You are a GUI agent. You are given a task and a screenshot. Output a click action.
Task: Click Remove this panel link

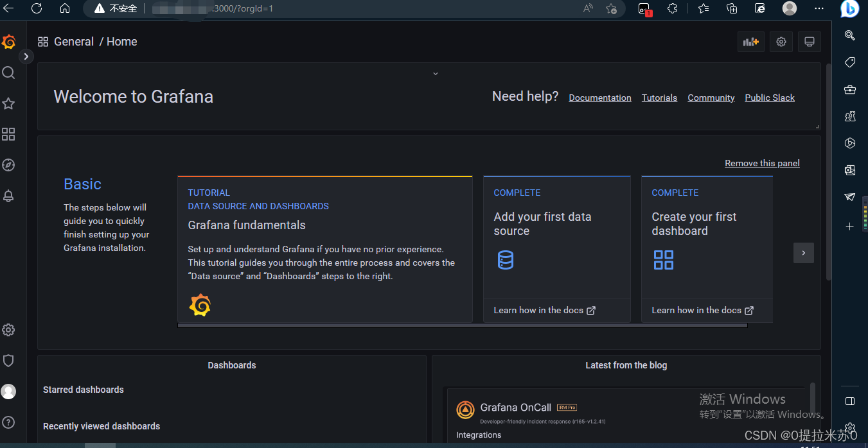(x=762, y=163)
